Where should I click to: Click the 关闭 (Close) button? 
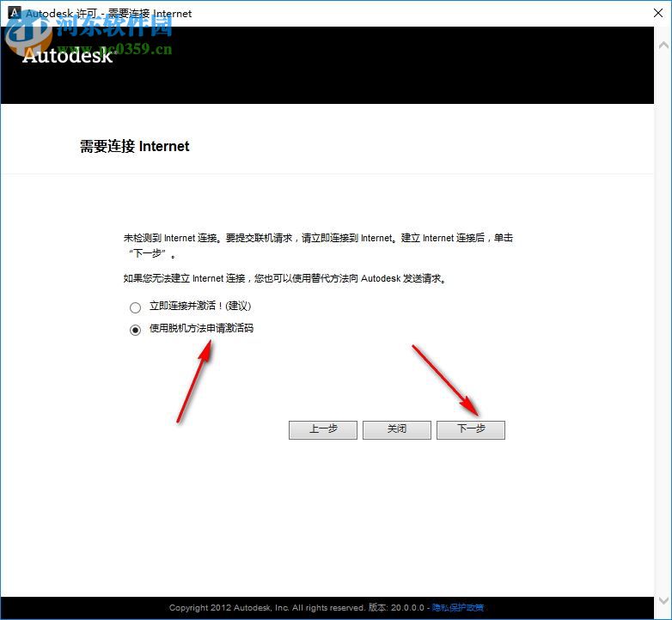coord(396,429)
